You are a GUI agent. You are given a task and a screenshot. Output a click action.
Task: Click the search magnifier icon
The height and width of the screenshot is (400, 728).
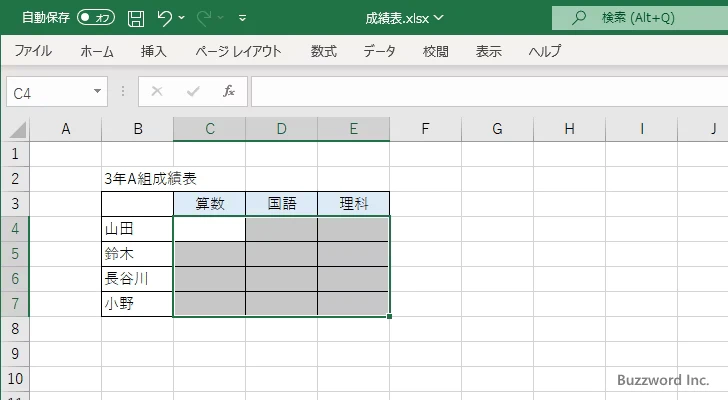tap(578, 18)
